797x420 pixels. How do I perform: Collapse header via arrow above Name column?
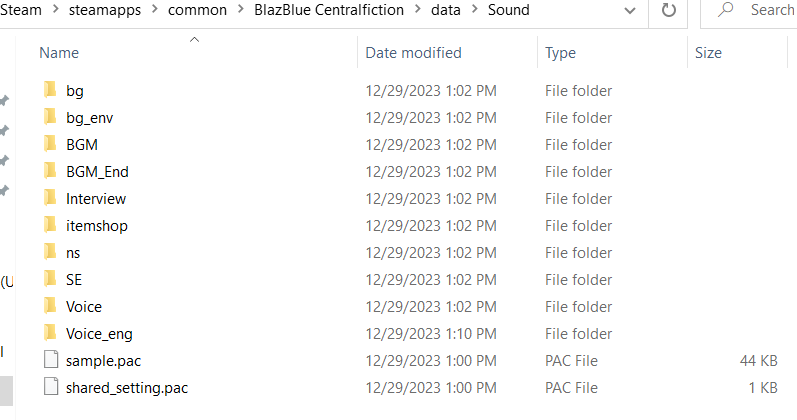pyautogui.click(x=194, y=40)
